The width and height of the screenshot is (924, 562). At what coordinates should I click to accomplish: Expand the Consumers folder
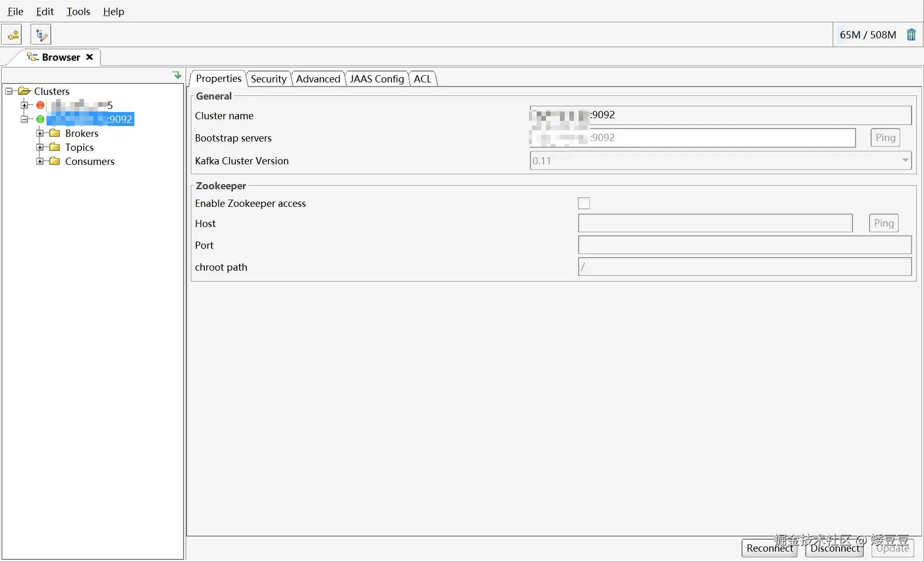click(40, 161)
